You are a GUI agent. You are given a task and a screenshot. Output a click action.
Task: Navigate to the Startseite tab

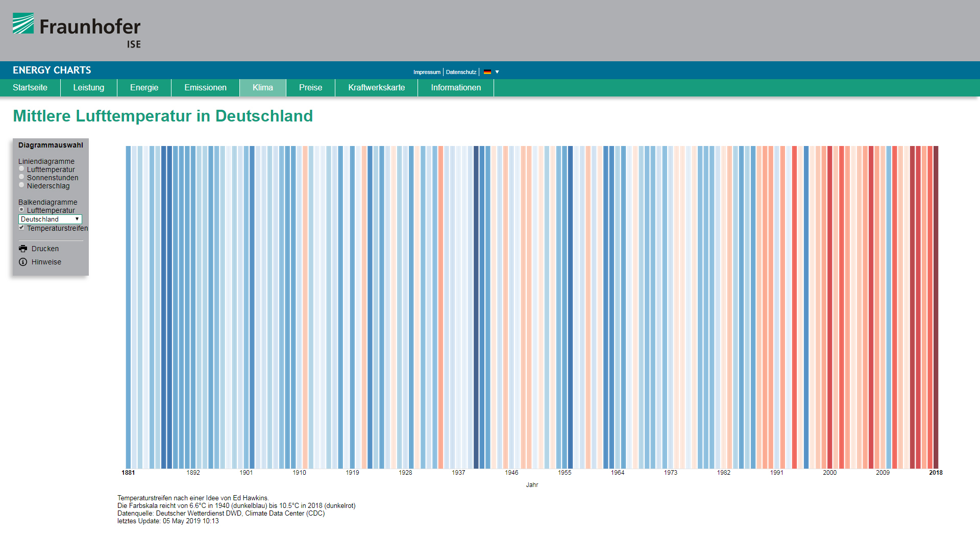tap(30, 88)
